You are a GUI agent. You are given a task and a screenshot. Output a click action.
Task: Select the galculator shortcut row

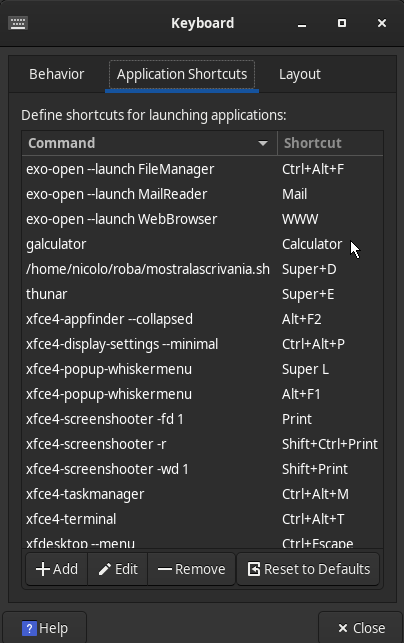203,244
